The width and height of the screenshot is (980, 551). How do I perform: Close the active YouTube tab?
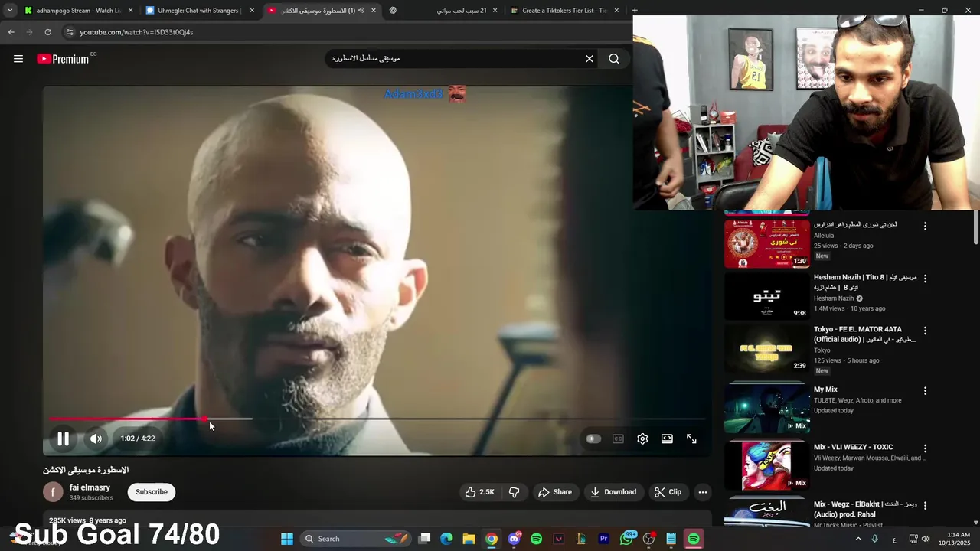pyautogui.click(x=374, y=11)
